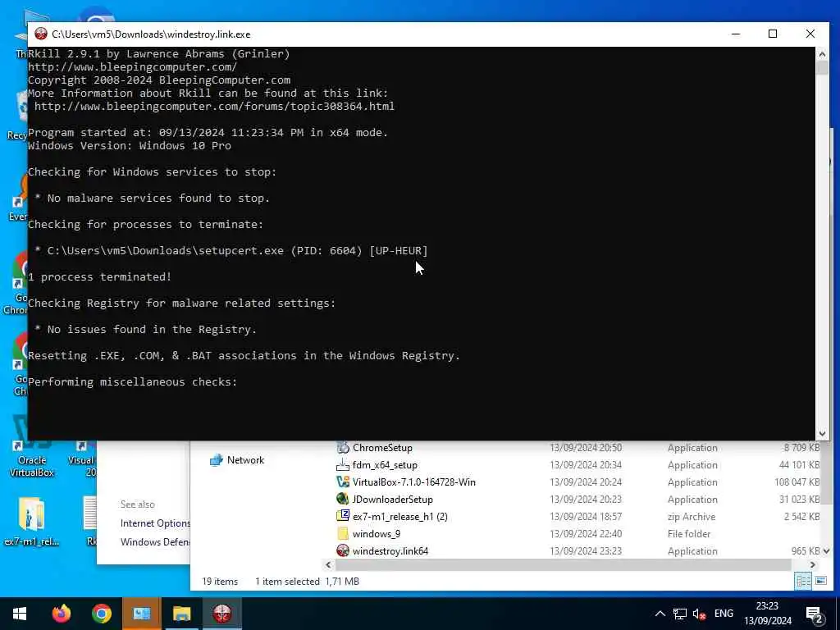Open the notification center icon

pyautogui.click(x=814, y=614)
